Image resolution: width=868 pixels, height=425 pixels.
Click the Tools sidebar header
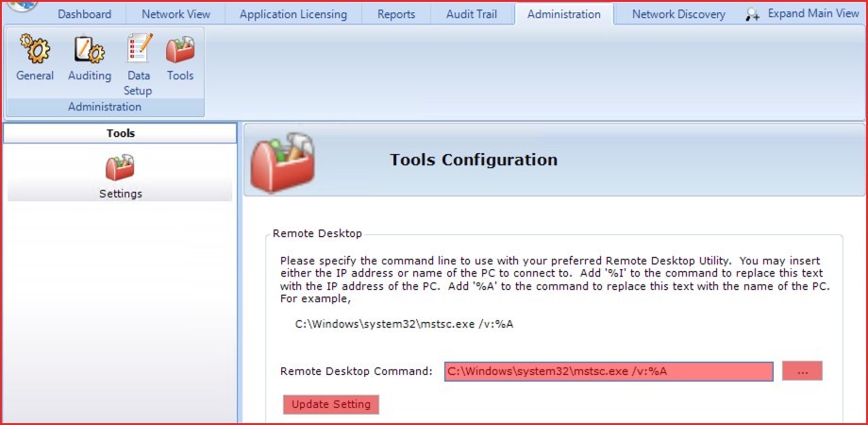(121, 133)
